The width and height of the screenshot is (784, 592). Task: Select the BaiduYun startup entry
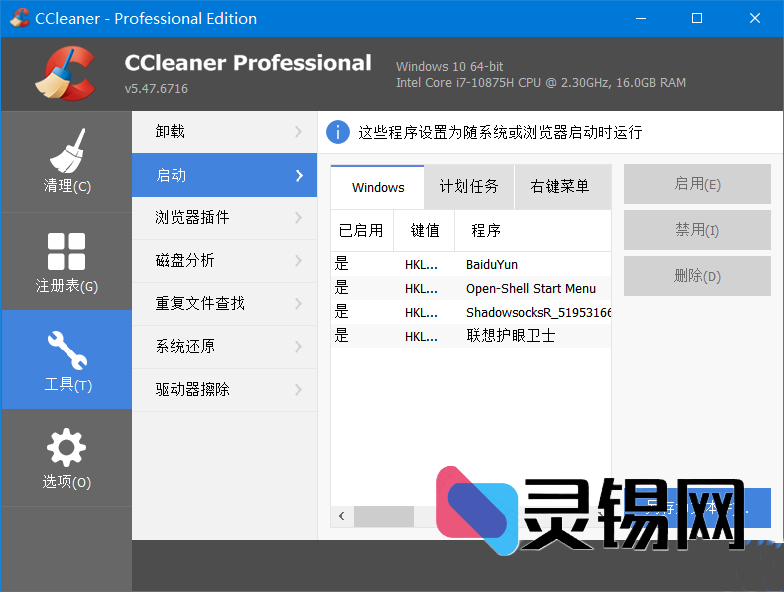470,264
